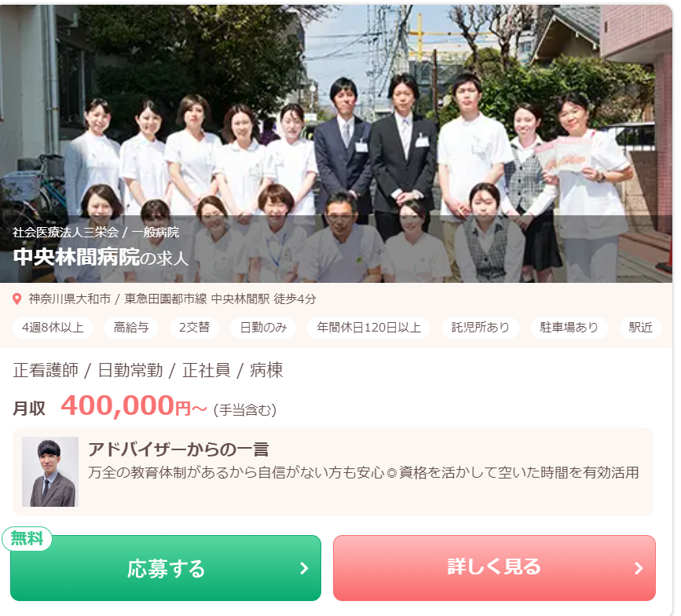
Task: Select the 2交替 tag
Action: point(194,328)
